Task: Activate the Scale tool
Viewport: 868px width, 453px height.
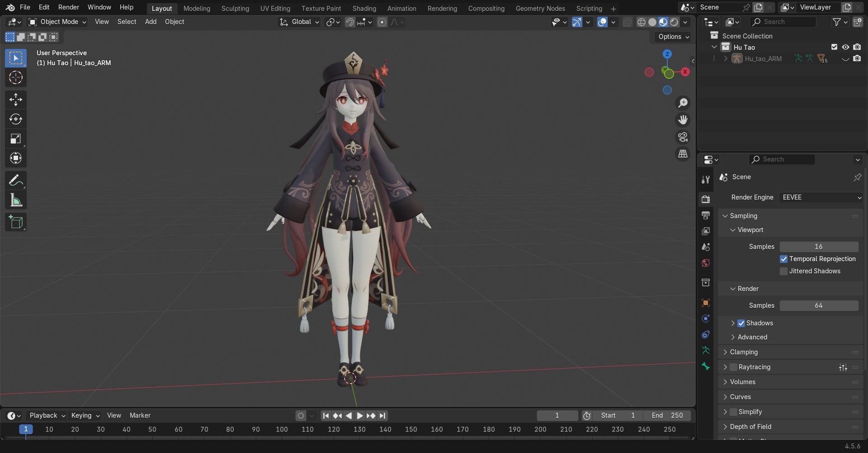Action: point(16,138)
